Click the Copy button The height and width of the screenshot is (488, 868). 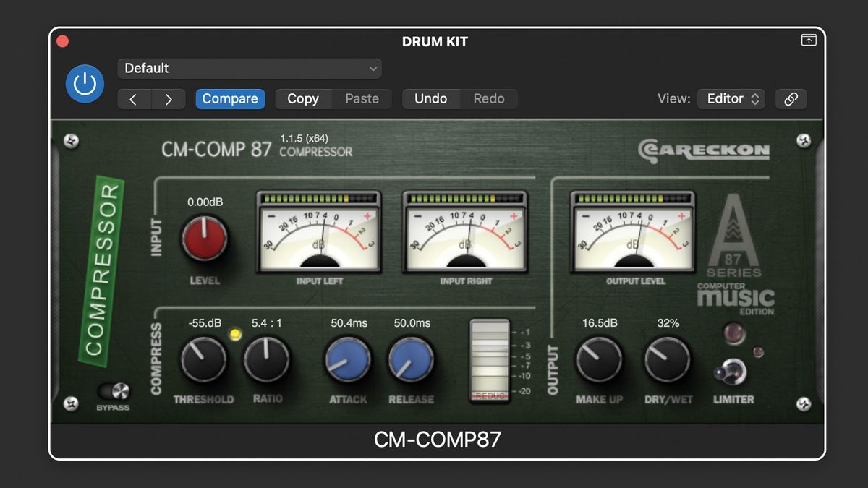(x=303, y=99)
